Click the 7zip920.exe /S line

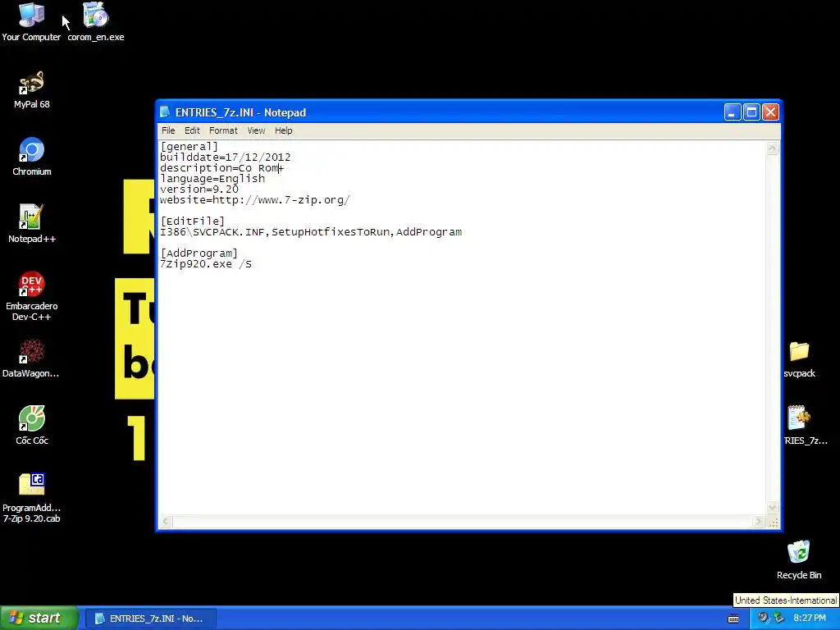coord(206,264)
